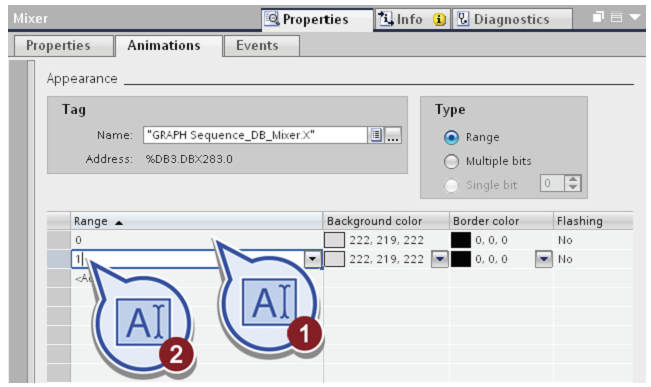Select the Properties sub-tab
The image size is (651, 387).
[x=64, y=46]
